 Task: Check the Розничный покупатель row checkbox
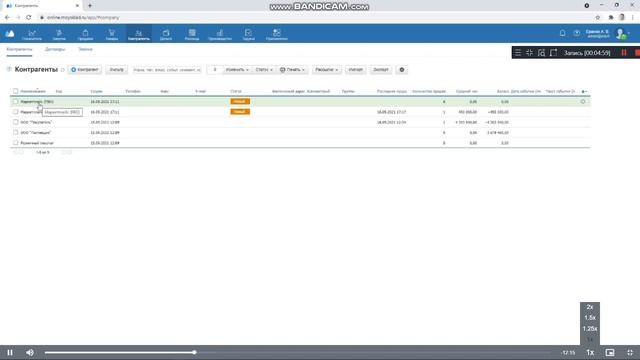tap(16, 143)
